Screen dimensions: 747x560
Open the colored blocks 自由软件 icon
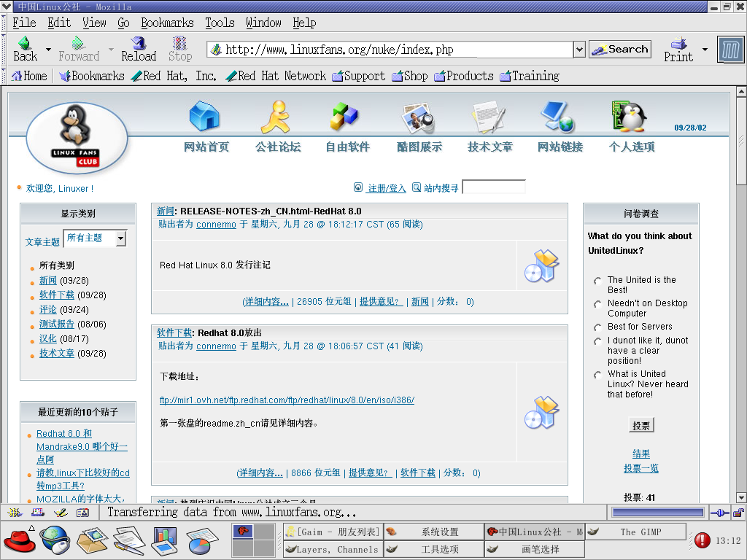click(x=344, y=116)
